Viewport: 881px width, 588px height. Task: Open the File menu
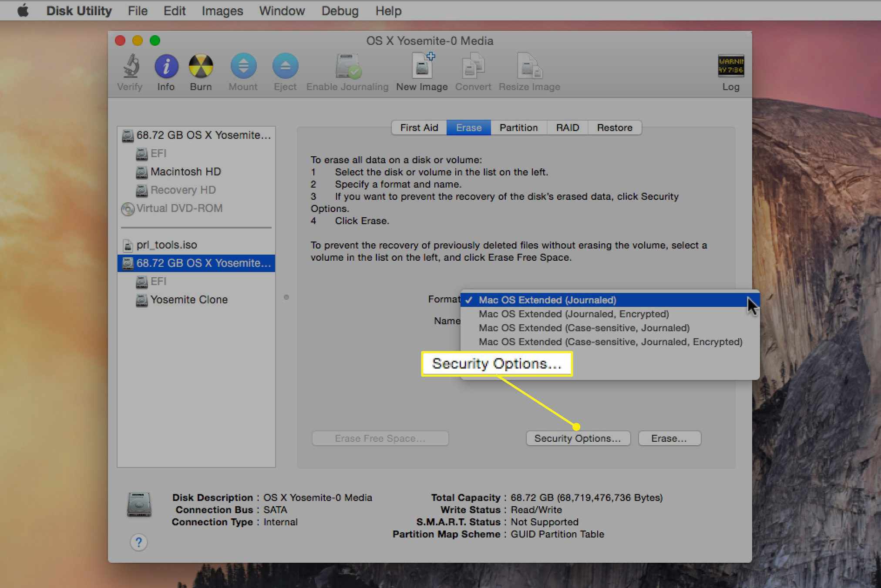click(x=138, y=10)
